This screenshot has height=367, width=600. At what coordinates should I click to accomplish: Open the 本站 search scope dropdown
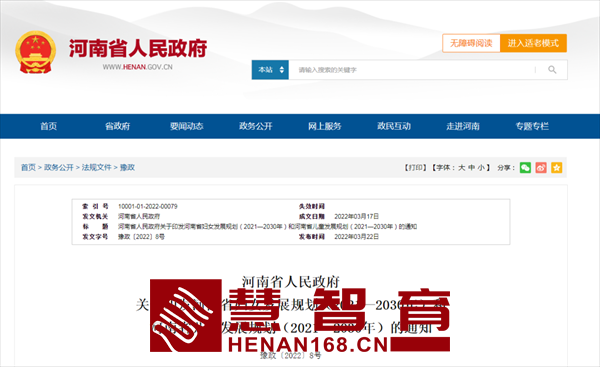270,70
